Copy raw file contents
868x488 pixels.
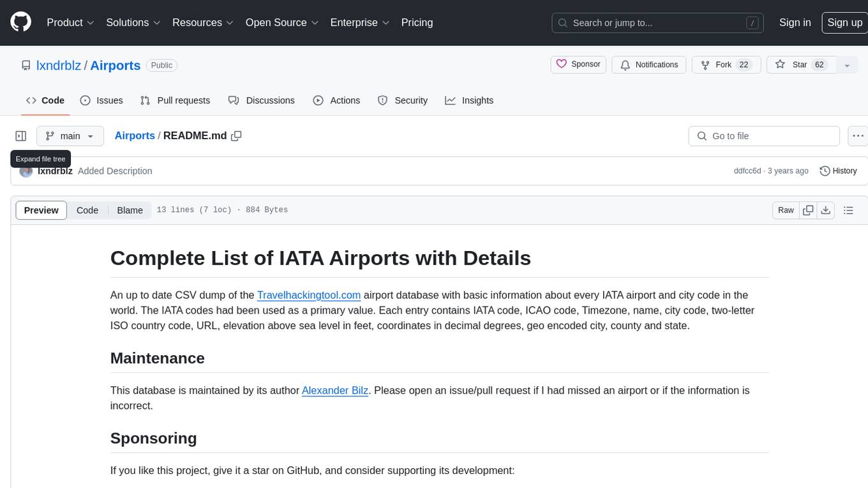(808, 210)
